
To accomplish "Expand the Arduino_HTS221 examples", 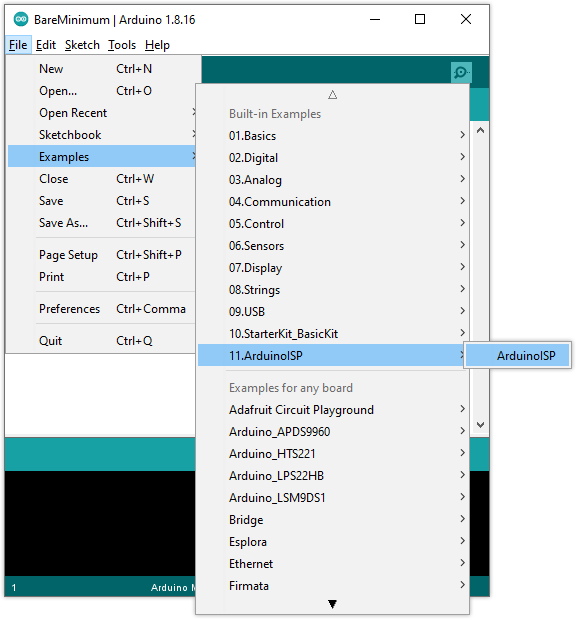I will 332,454.
